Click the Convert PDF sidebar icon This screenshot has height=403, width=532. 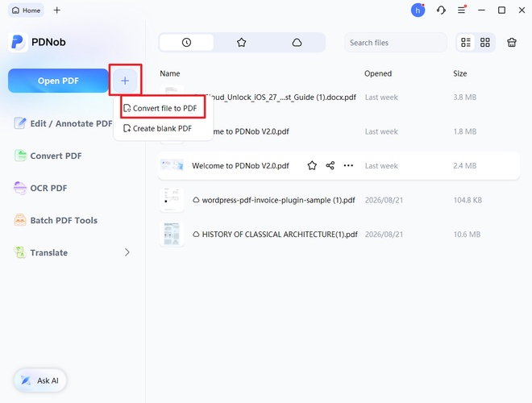20,156
